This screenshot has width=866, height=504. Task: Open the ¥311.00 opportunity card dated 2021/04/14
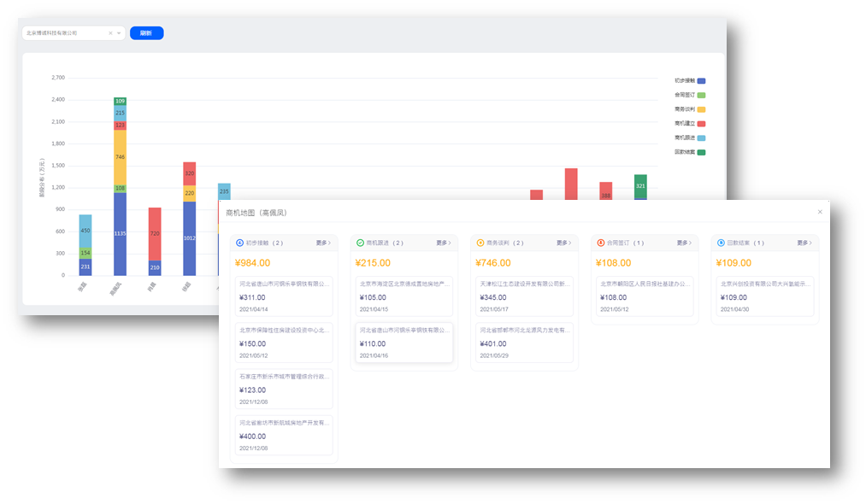click(x=284, y=296)
